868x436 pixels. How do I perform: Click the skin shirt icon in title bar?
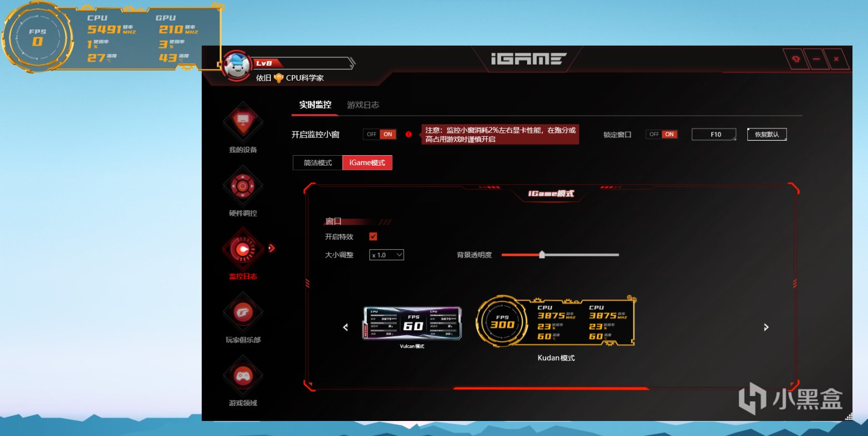(x=796, y=59)
